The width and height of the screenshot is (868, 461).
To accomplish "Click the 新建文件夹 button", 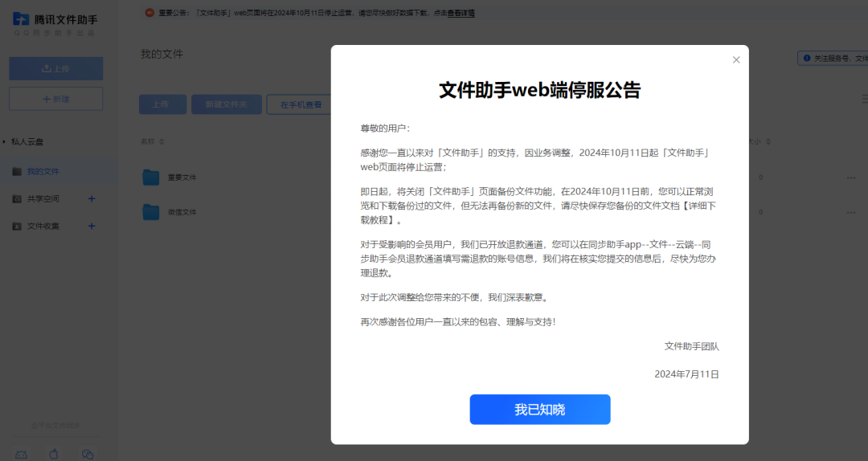I will 227,104.
